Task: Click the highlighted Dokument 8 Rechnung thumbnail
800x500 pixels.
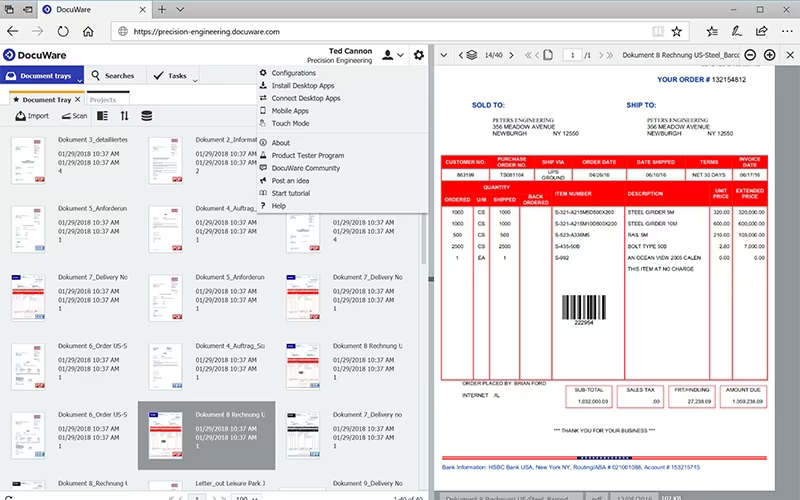Action: [165, 435]
